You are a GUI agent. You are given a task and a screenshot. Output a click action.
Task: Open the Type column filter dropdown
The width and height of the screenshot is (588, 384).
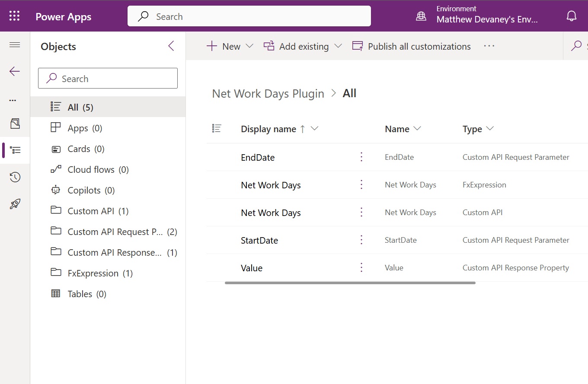(x=490, y=129)
